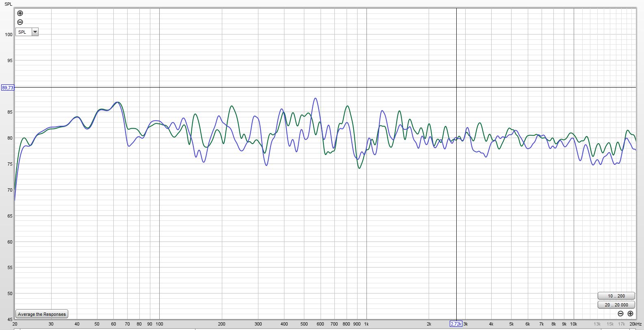Image resolution: width=644 pixels, height=330 pixels.
Task: Click the 500 label on the frequency axis
Action: pos(304,324)
